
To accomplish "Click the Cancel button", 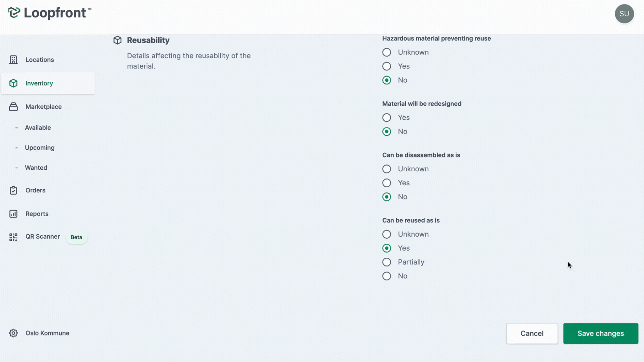I will click(x=532, y=333).
